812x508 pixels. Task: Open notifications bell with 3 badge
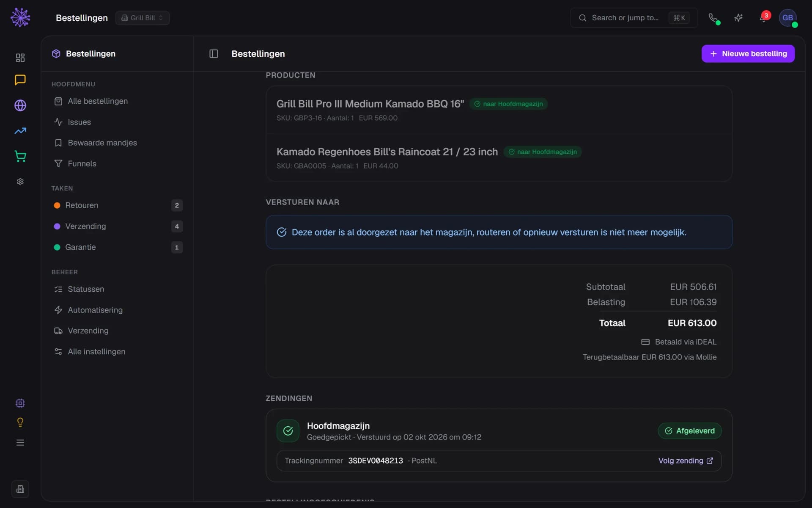tap(764, 18)
